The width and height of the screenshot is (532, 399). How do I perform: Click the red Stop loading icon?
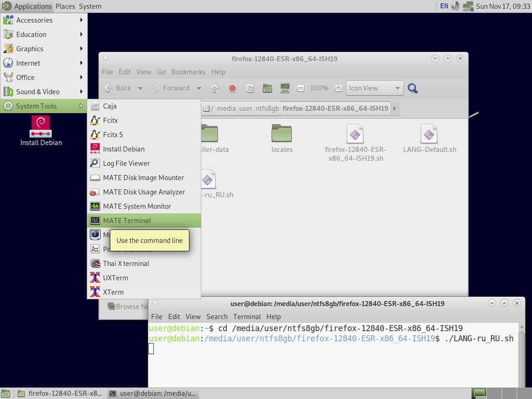tap(232, 88)
